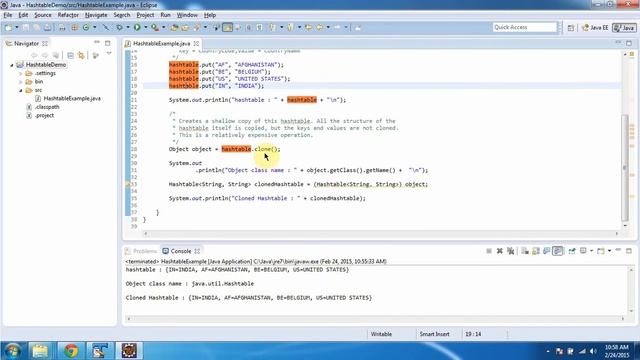Toggle Pin Console
The image size is (640, 360).
(571, 251)
